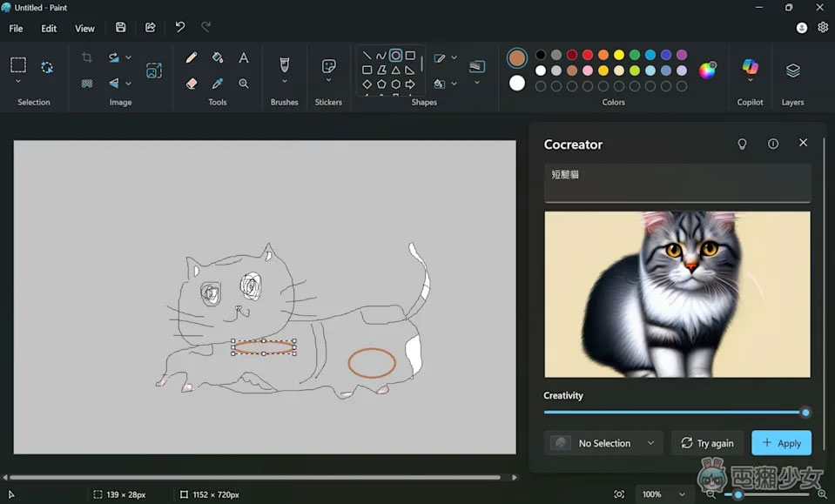Screen dimensions: 835x504
Task: Select the Pencil tool
Action: pos(192,57)
